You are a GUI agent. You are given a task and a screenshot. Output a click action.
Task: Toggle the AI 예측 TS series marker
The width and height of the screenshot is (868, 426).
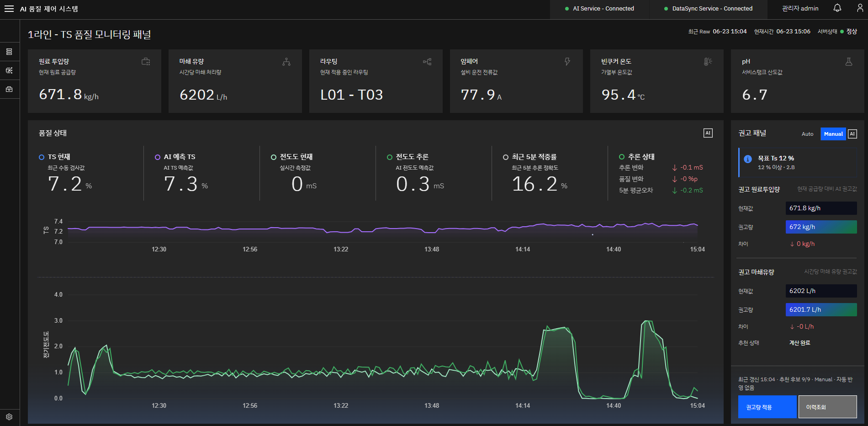158,157
